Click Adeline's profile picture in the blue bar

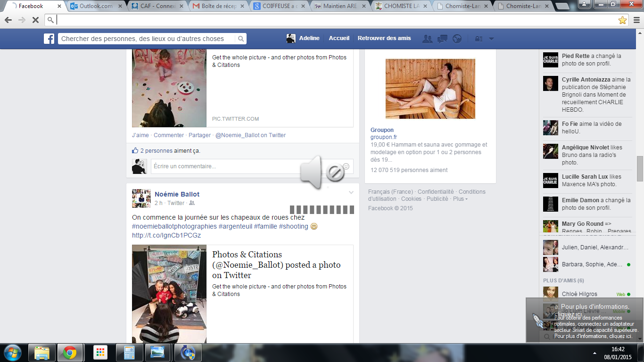tap(291, 39)
